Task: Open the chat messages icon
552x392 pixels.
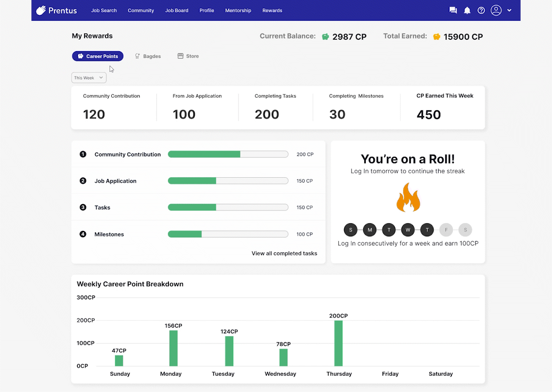Action: [x=453, y=10]
